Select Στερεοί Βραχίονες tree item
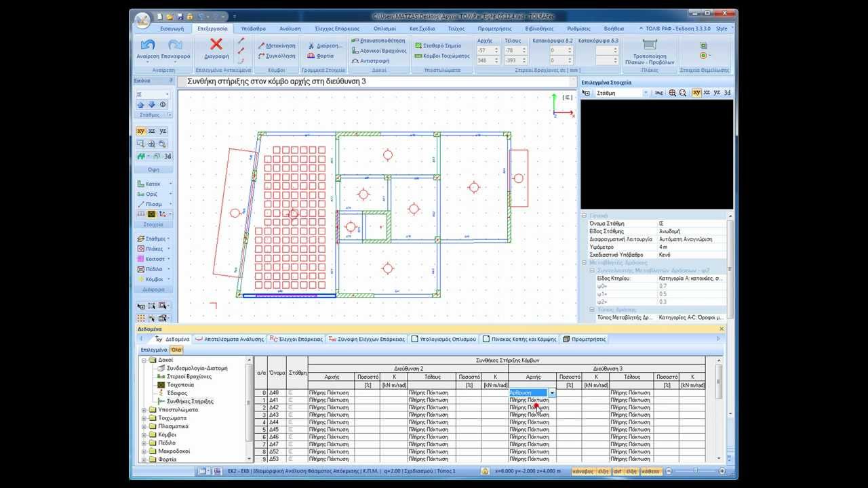Viewport: 868px width, 488px height. [189, 376]
